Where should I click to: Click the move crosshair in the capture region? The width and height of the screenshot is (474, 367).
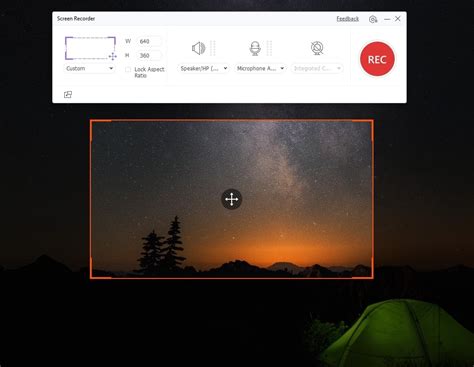point(232,199)
